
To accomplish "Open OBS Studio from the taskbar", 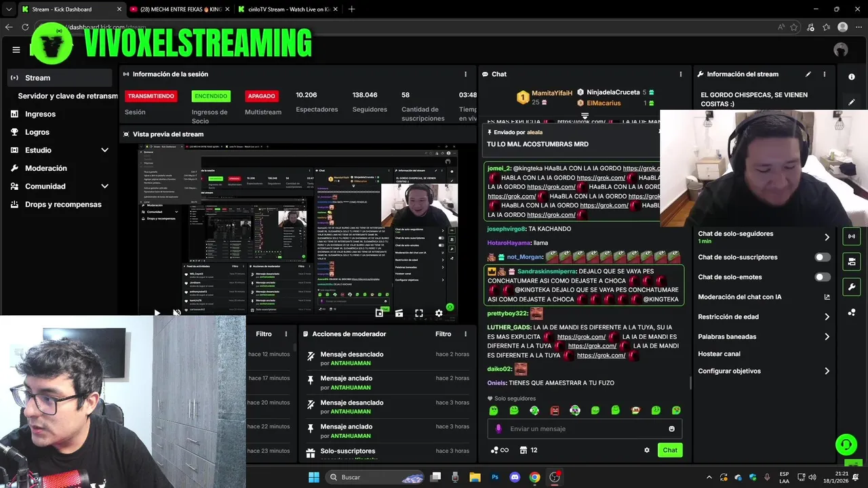I will click(555, 477).
